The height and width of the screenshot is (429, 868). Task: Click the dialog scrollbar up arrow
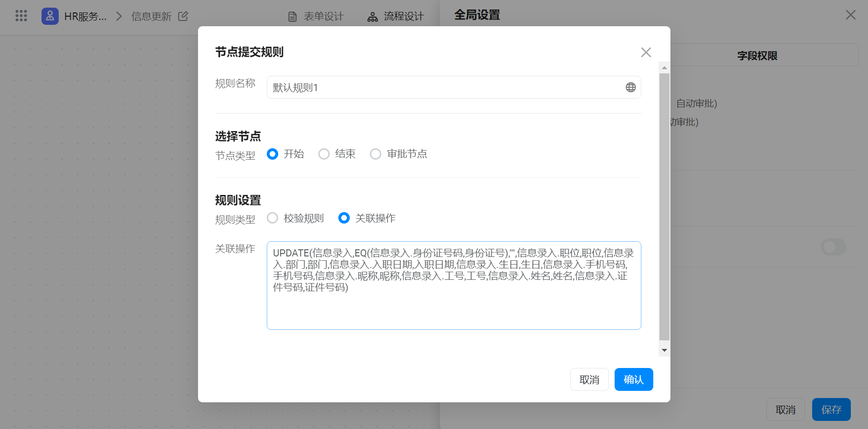pyautogui.click(x=664, y=68)
